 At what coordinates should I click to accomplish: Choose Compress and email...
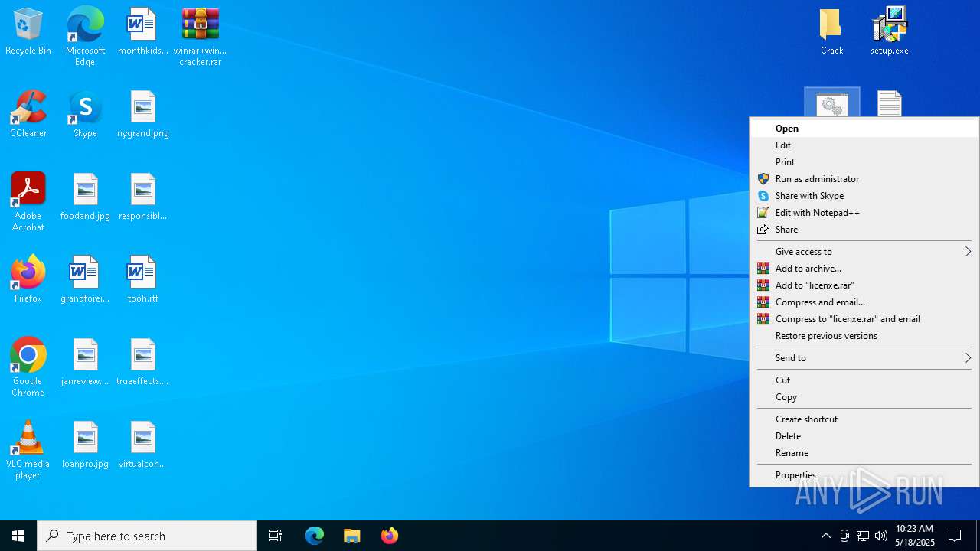tap(864, 302)
